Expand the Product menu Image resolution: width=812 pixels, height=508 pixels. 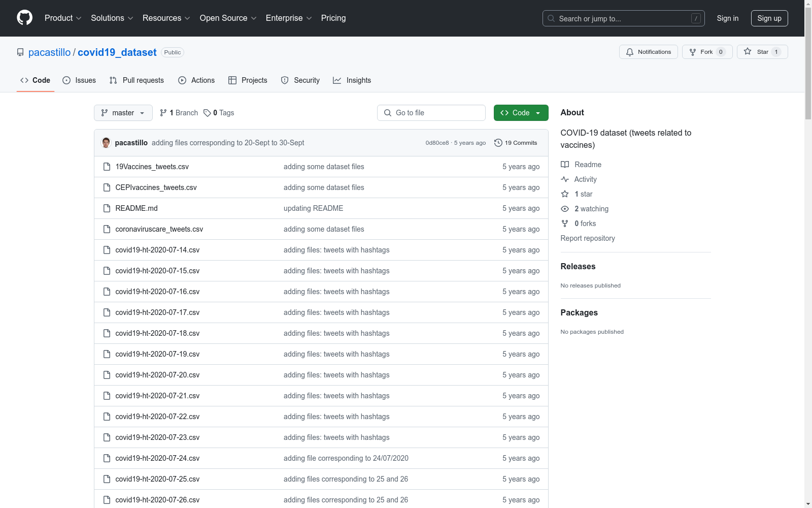(63, 18)
